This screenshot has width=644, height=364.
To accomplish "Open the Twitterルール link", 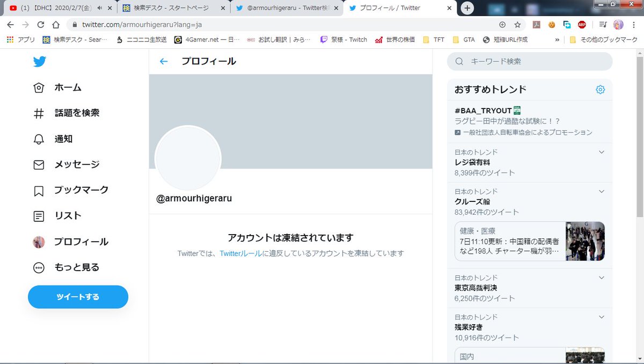I will coord(241,253).
